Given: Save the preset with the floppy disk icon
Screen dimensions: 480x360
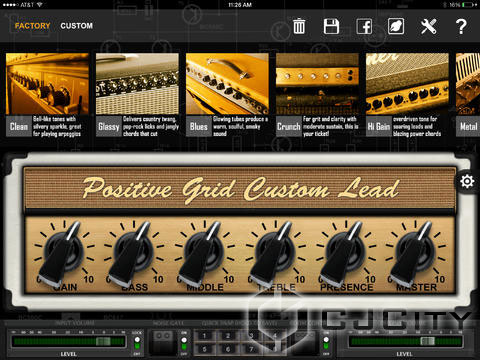Looking at the screenshot, I should tap(331, 26).
